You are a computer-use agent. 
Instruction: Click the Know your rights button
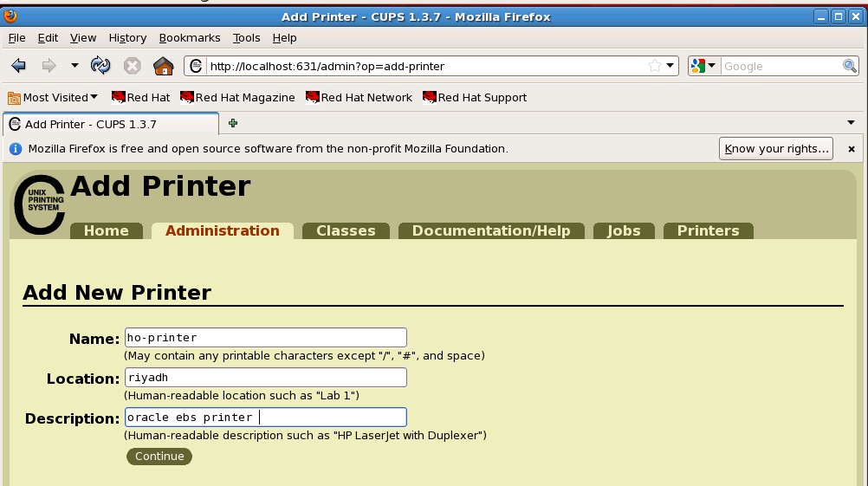tap(776, 148)
